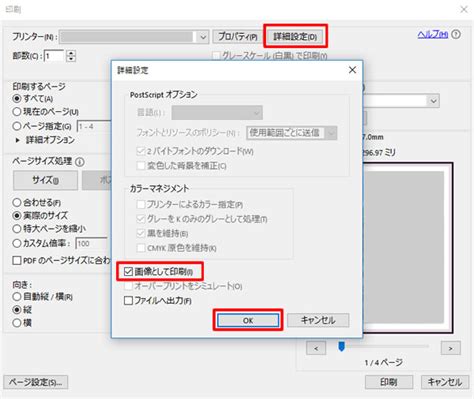Choose 縦 orientation radio button
The height and width of the screenshot is (399, 474).
tap(17, 310)
